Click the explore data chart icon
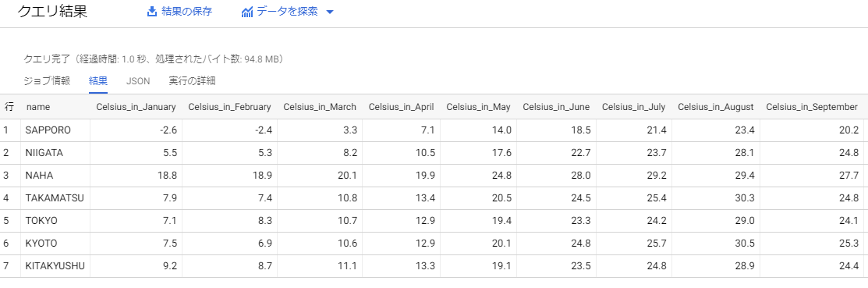This screenshot has width=868, height=288. [x=247, y=12]
